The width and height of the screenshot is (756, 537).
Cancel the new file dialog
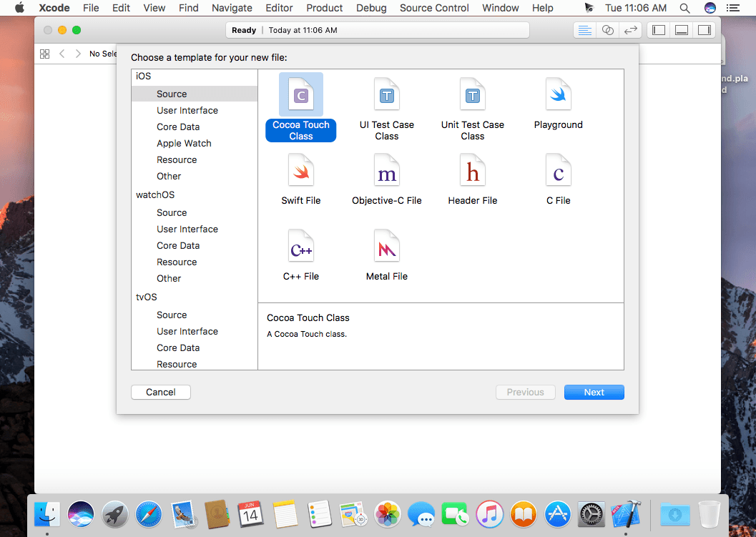pos(160,393)
